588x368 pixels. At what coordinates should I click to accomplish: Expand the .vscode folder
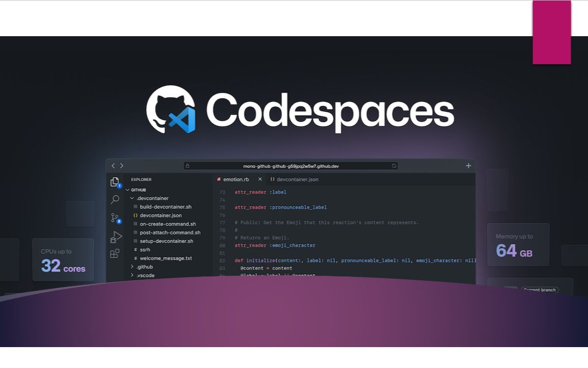coord(132,275)
